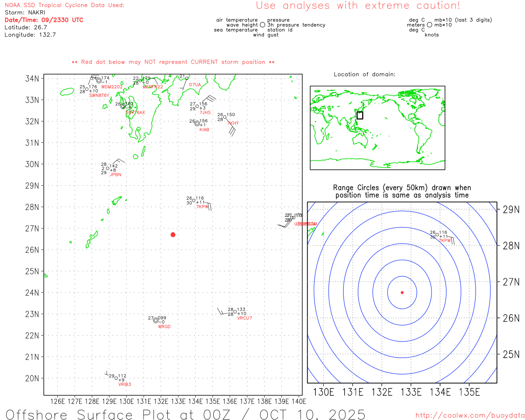The image size is (525, 420).
Task: Click the red dot position disclaimer text
Action: point(173,62)
